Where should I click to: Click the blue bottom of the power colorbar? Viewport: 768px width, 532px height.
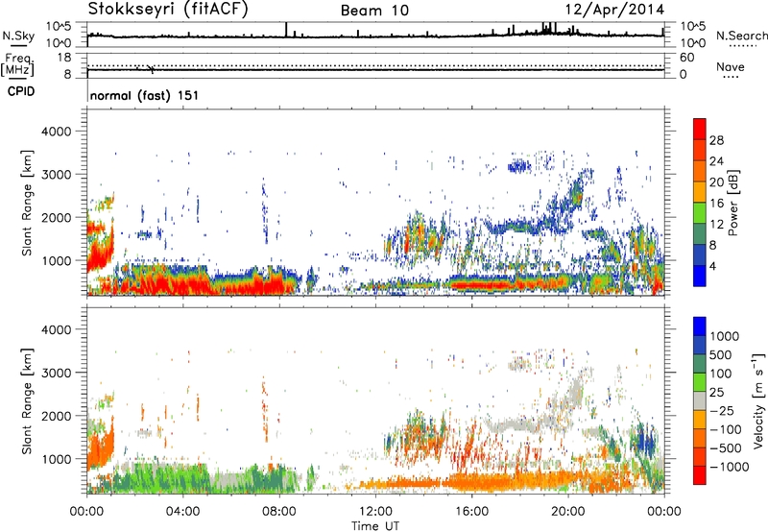700,276
